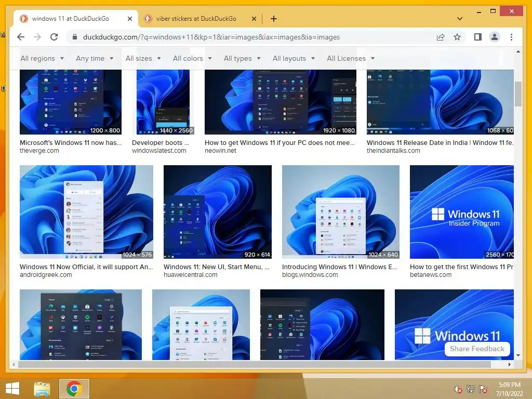This screenshot has height=399, width=532.
Task: Expand the All sizes filter
Action: [x=143, y=58]
